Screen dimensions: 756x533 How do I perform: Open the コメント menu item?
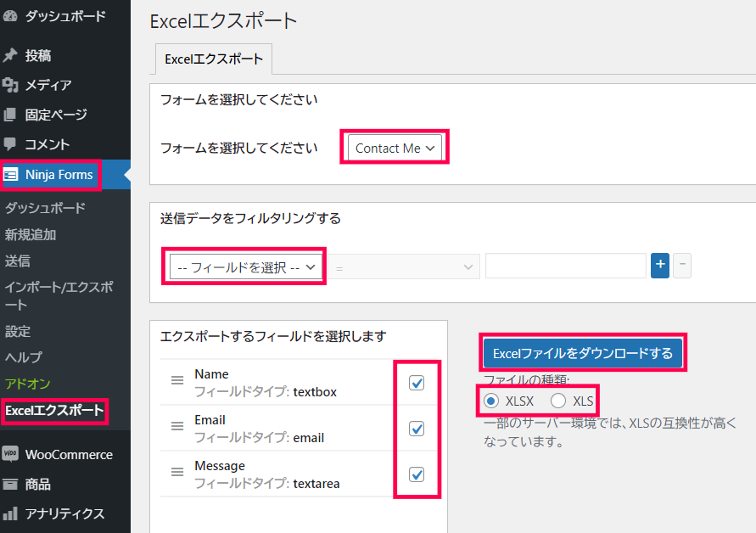tap(65, 144)
